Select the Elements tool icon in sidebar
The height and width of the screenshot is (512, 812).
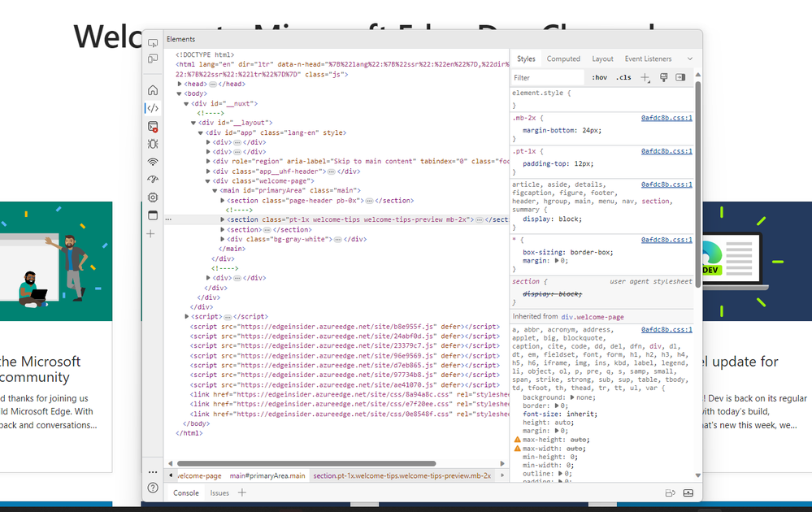153,108
